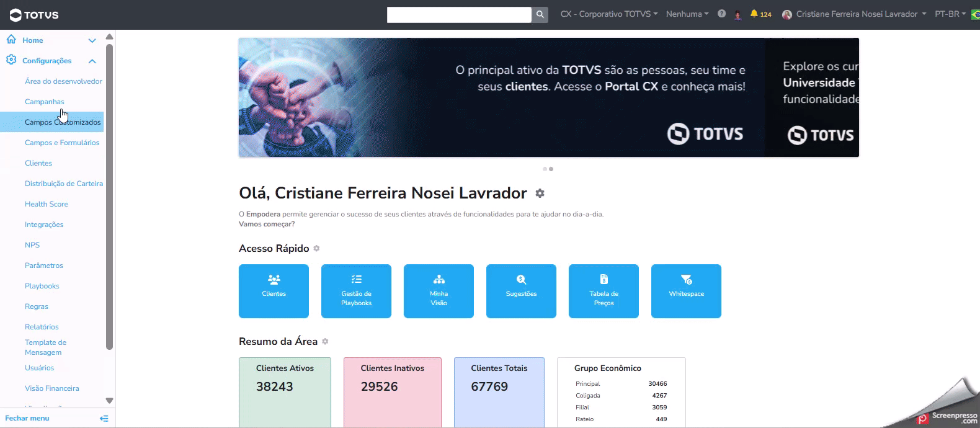The width and height of the screenshot is (980, 428).
Task: Click the Brazil flag icon
Action: [x=975, y=14]
